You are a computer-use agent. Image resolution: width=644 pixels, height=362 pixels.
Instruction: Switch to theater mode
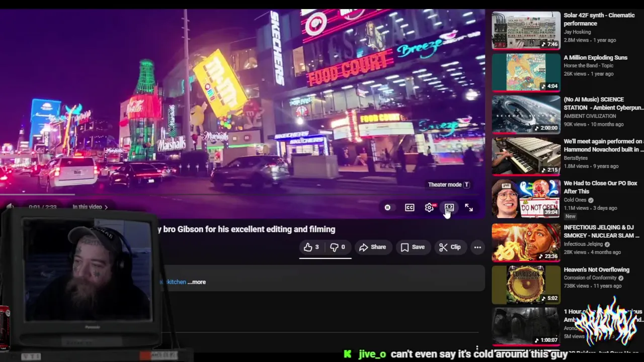(449, 207)
